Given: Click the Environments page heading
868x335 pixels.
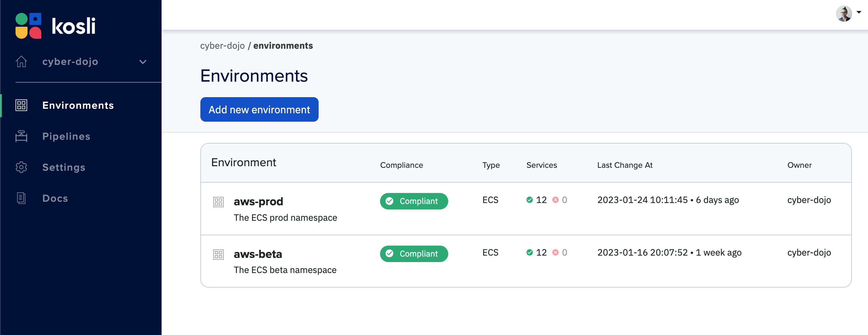Looking at the screenshot, I should point(254,76).
